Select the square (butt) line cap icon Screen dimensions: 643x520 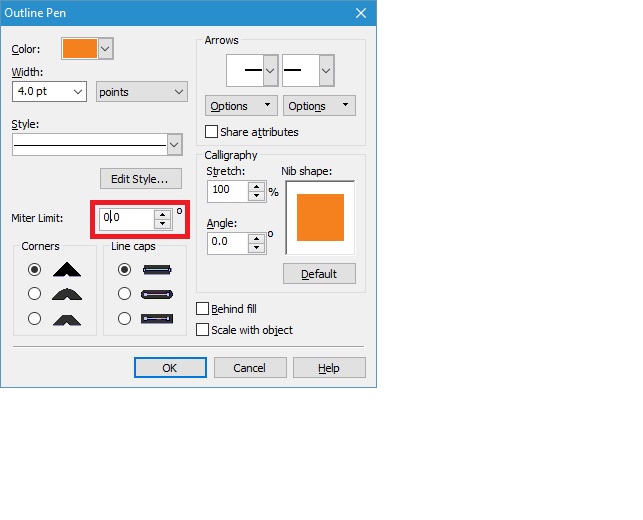click(x=157, y=269)
